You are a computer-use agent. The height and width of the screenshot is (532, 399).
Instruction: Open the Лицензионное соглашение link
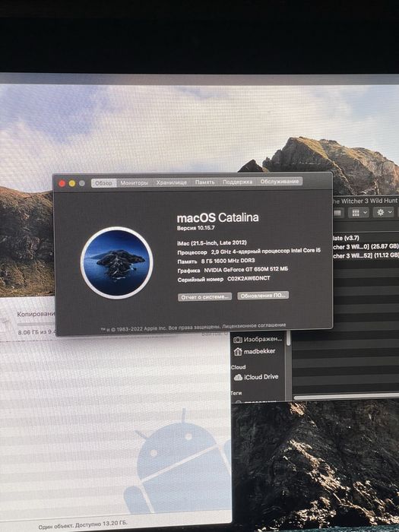tap(254, 325)
